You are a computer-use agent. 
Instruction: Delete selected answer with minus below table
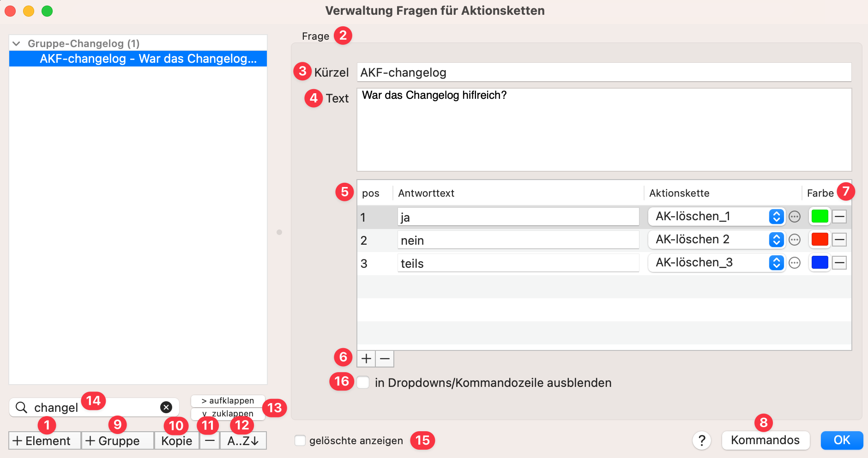click(385, 359)
